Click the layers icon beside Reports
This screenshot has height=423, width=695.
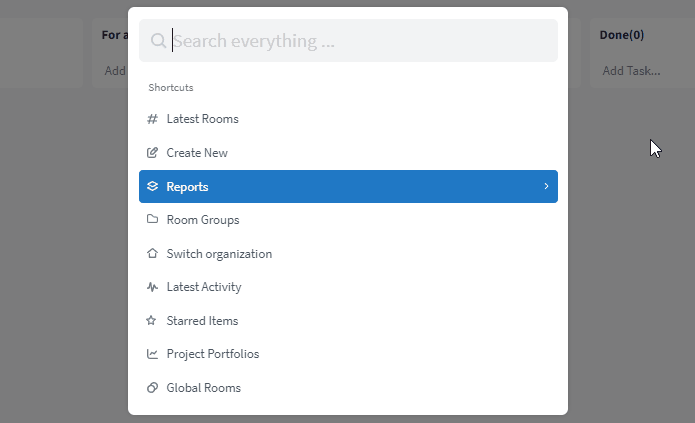click(152, 186)
